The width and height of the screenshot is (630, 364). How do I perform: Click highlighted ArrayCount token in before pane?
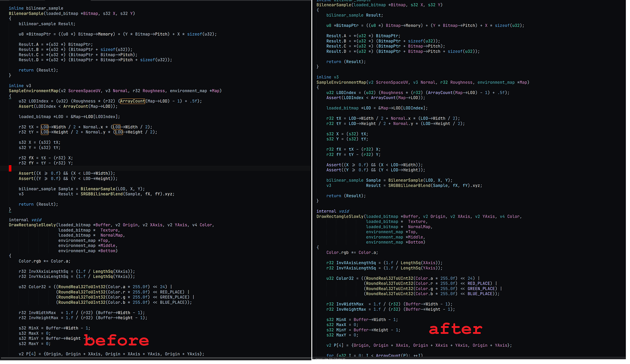click(x=132, y=101)
